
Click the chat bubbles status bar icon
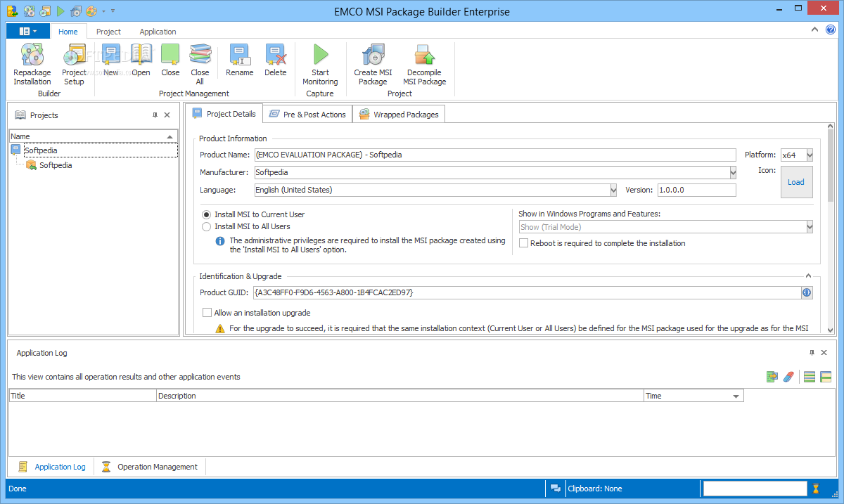pos(556,489)
